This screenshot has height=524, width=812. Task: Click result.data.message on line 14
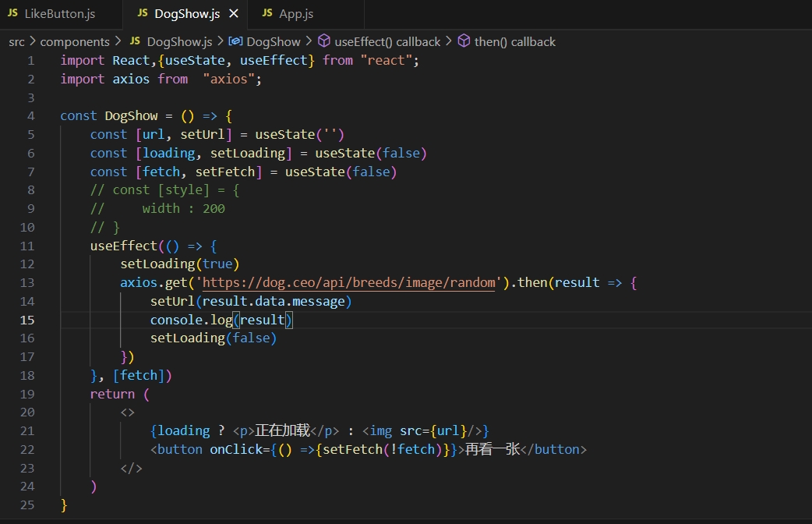click(x=274, y=302)
